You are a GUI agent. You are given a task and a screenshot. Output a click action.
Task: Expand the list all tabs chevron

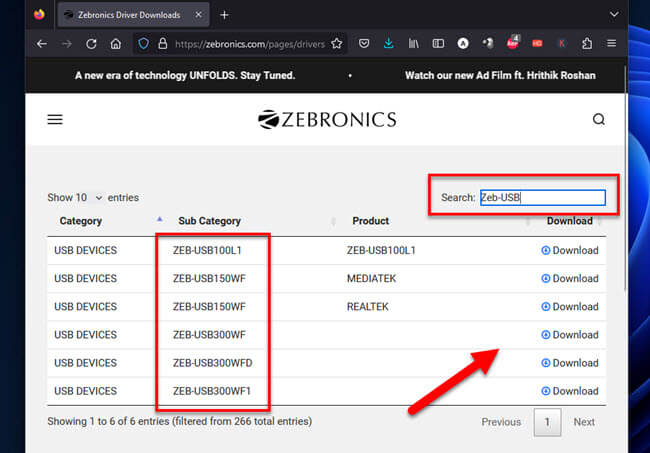614,15
